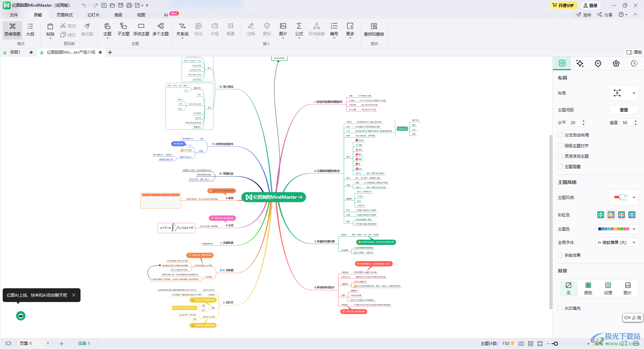Switch to Outline mode (大纲)
644x349 pixels.
coord(30,30)
